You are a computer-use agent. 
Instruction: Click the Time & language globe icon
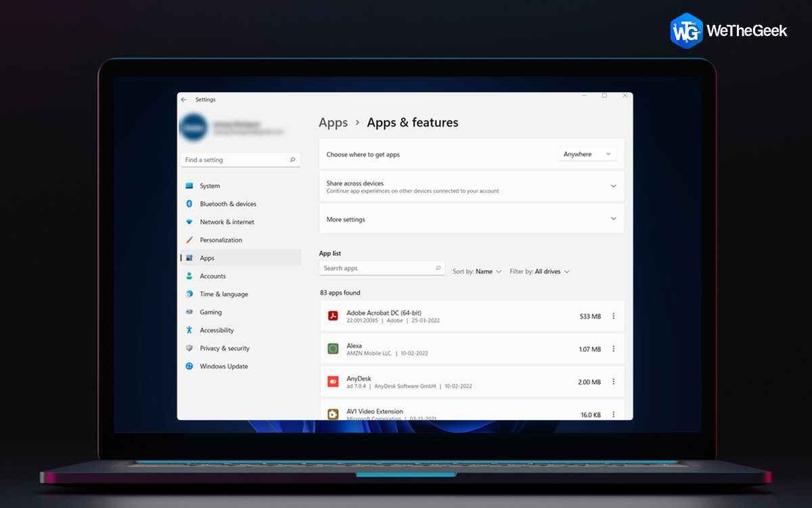(189, 294)
